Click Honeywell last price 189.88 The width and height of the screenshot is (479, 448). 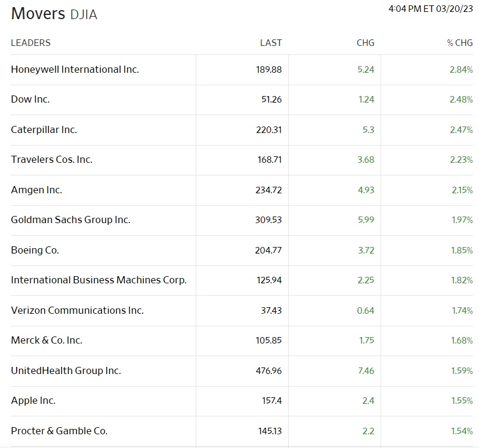coord(269,70)
